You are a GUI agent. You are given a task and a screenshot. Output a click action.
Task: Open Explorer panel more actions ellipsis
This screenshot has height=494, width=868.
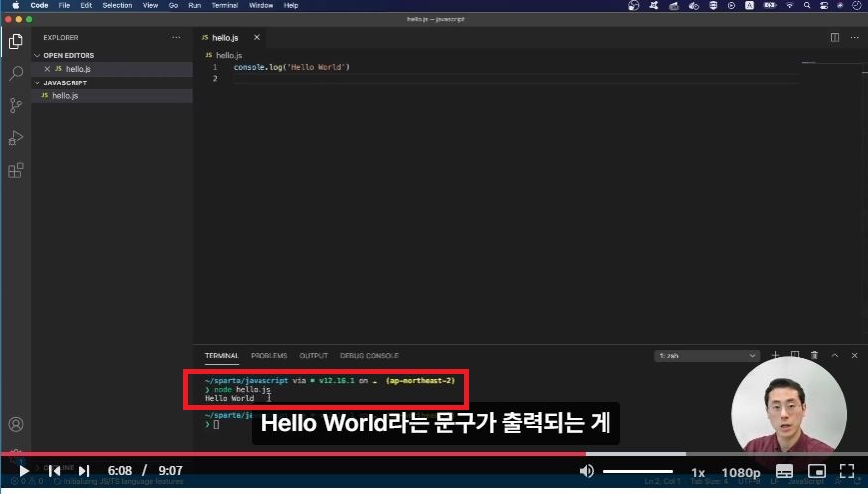click(176, 37)
